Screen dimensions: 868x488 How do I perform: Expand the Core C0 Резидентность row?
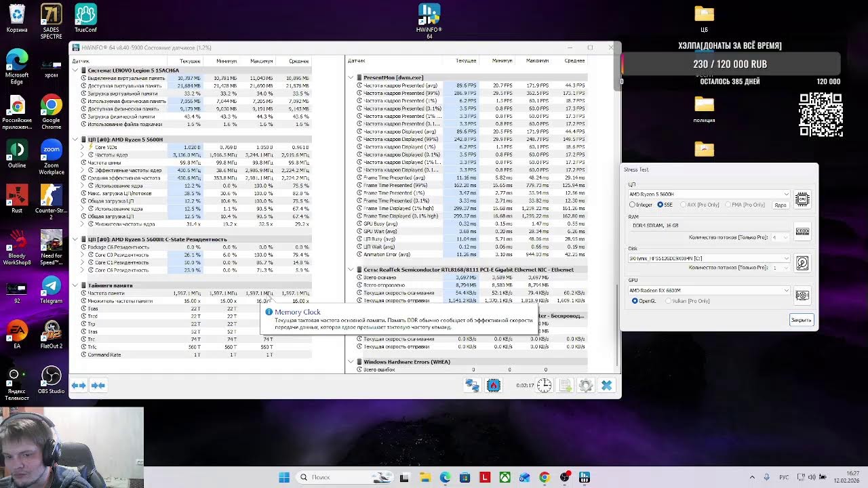83,255
